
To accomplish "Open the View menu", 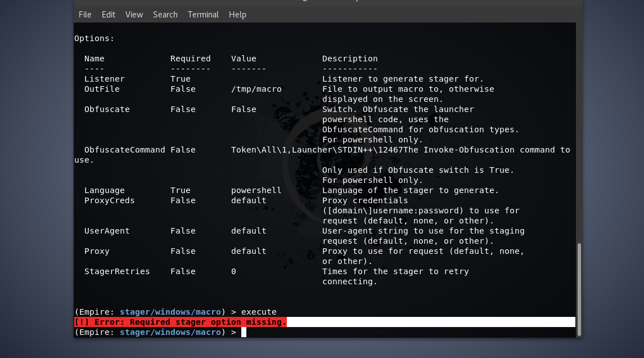I will [134, 15].
